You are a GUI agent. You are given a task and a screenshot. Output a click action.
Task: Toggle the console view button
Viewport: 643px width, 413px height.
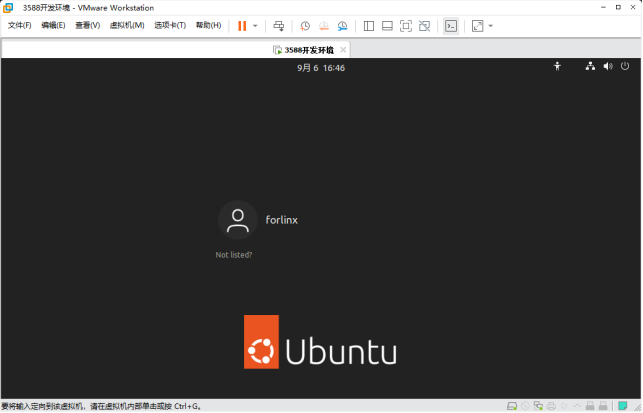point(451,26)
